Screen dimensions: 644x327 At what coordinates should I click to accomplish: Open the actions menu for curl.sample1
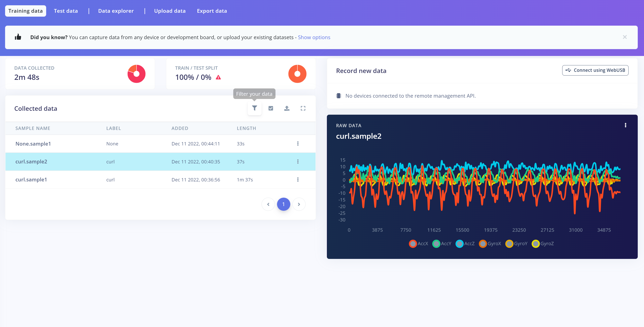point(298,180)
